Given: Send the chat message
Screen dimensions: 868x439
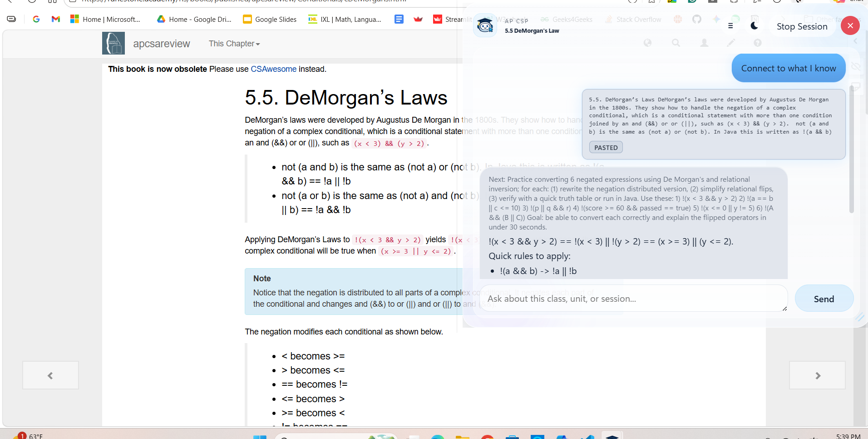Looking at the screenshot, I should [824, 299].
